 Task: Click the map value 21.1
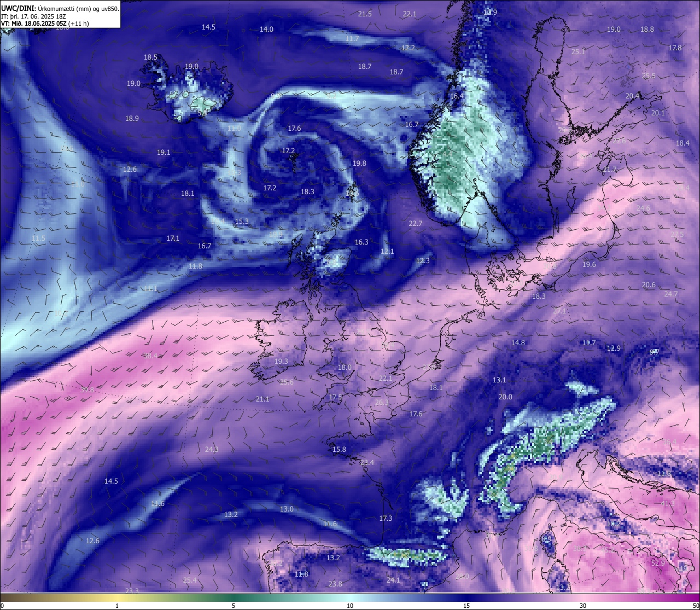click(x=262, y=399)
